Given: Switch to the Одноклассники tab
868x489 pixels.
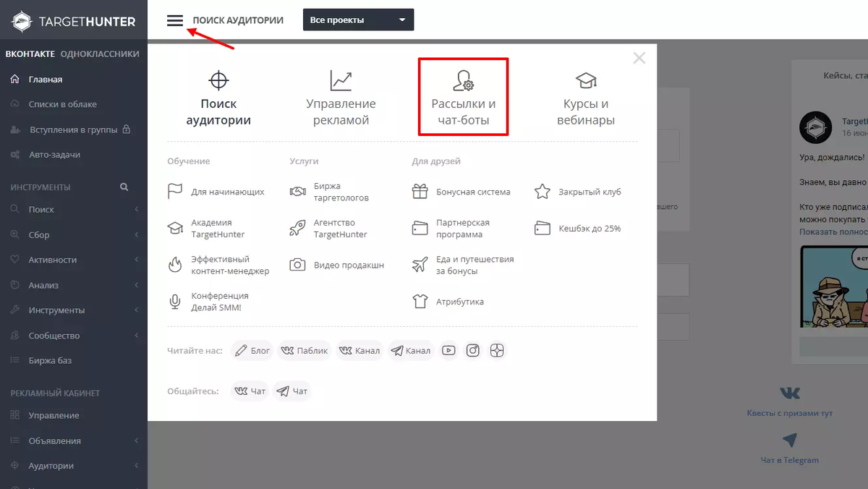Looking at the screenshot, I should tap(100, 54).
